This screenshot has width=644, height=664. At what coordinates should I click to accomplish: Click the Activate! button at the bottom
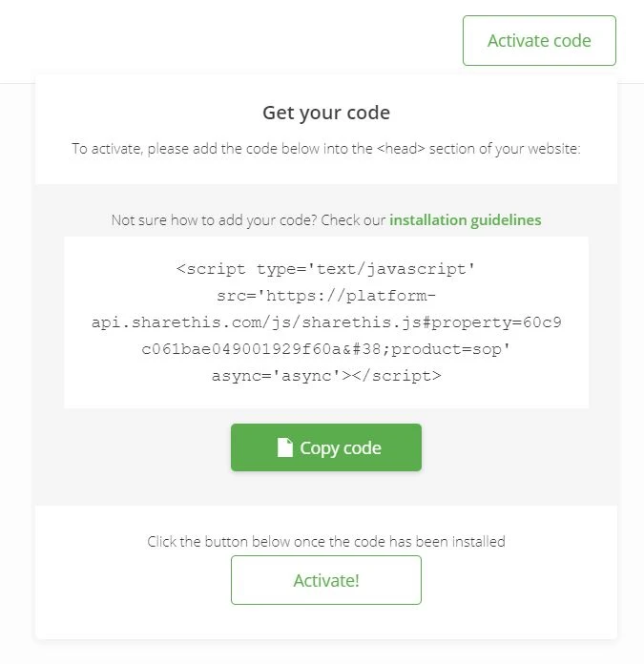(x=326, y=580)
